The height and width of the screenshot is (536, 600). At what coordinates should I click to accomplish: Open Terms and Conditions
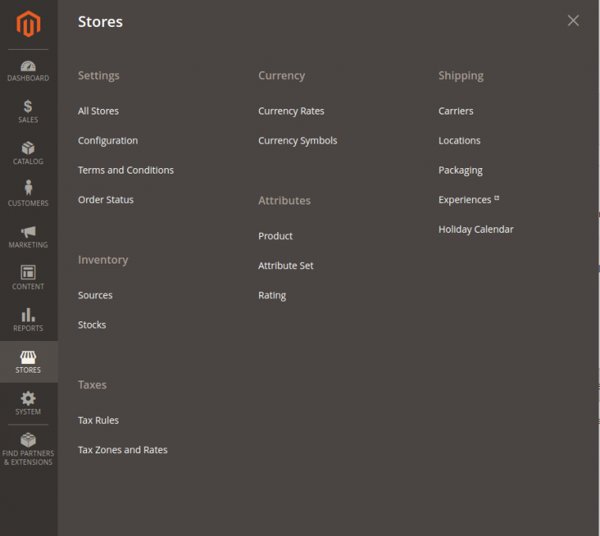coord(126,170)
